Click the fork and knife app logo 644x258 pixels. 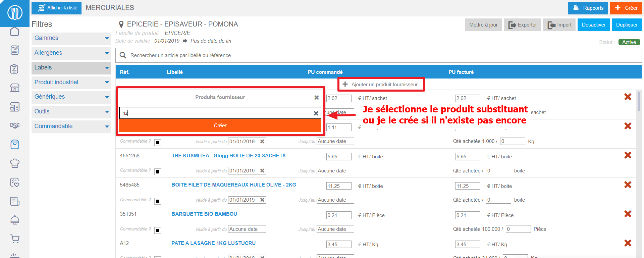point(15,13)
